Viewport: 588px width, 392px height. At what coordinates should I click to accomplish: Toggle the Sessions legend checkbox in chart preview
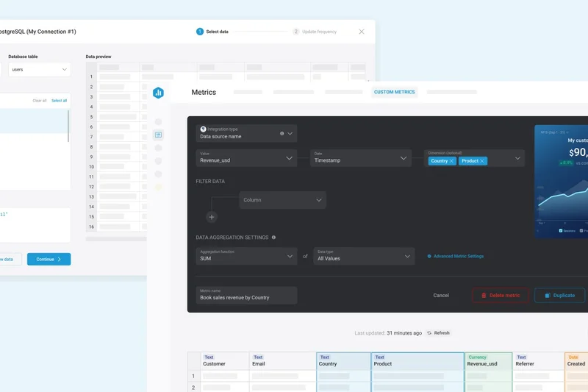pos(561,231)
